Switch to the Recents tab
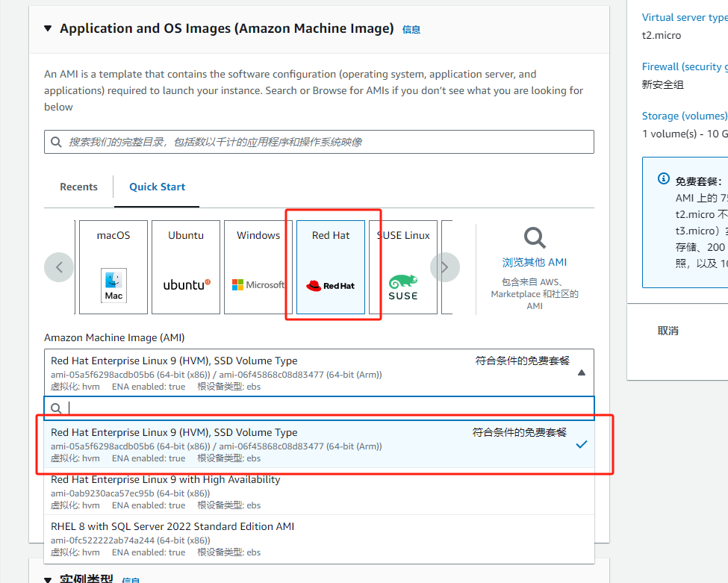Screen dimensions: 728x583 click(x=79, y=187)
